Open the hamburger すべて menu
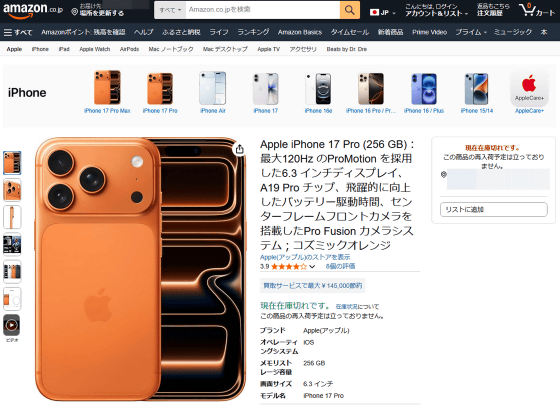The image size is (560, 406). (x=18, y=32)
